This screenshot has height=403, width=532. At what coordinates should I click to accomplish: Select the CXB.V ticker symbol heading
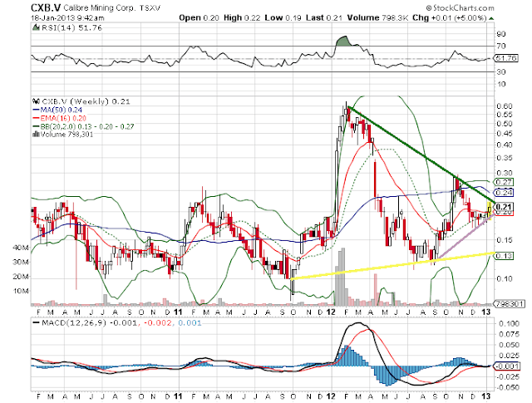46,7
